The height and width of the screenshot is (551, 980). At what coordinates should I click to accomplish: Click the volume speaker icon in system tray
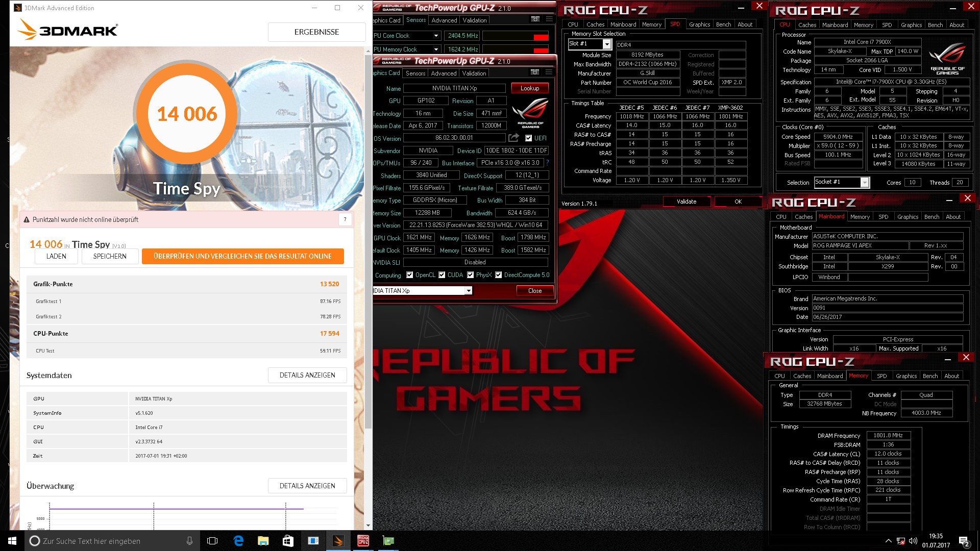coord(913,541)
